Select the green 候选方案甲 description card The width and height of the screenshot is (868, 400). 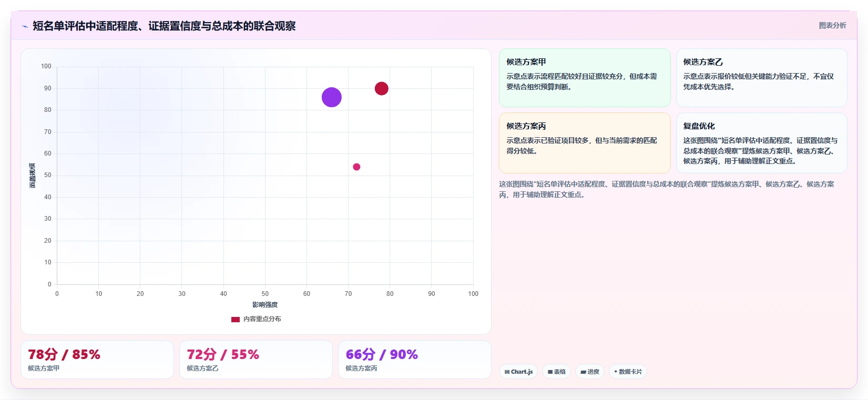coord(585,78)
